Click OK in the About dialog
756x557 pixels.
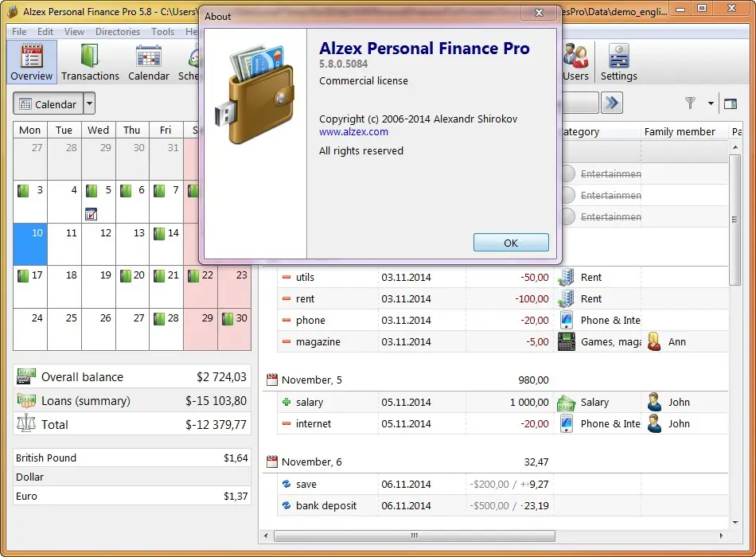(511, 243)
